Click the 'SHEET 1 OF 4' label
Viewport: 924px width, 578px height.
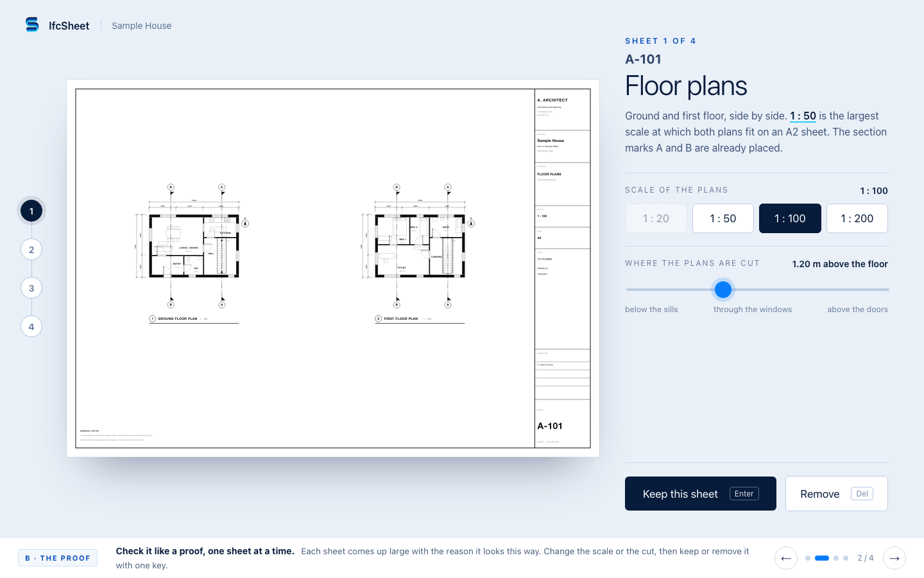660,40
